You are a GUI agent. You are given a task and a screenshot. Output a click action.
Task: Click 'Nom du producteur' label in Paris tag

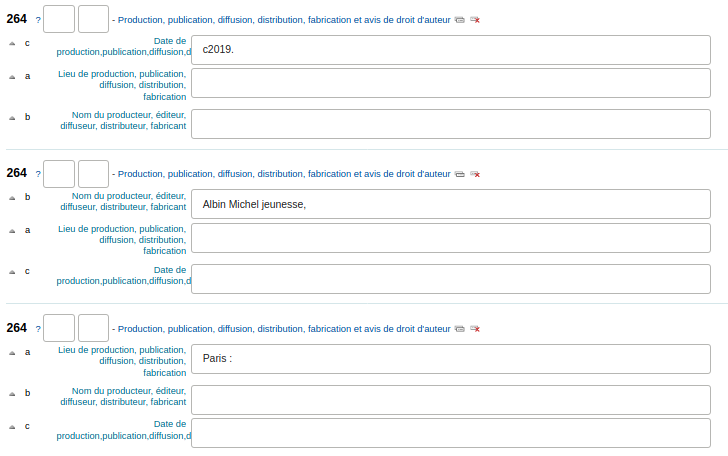(x=123, y=396)
